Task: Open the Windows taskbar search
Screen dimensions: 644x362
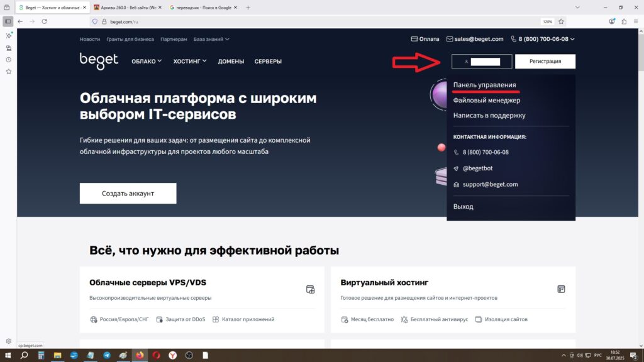Action: pyautogui.click(x=25, y=356)
